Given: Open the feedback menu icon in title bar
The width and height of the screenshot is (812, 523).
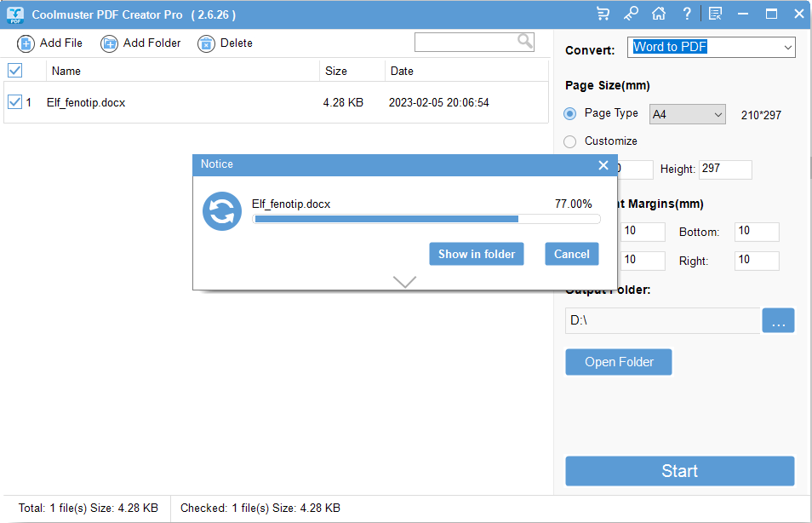Looking at the screenshot, I should click(x=715, y=14).
